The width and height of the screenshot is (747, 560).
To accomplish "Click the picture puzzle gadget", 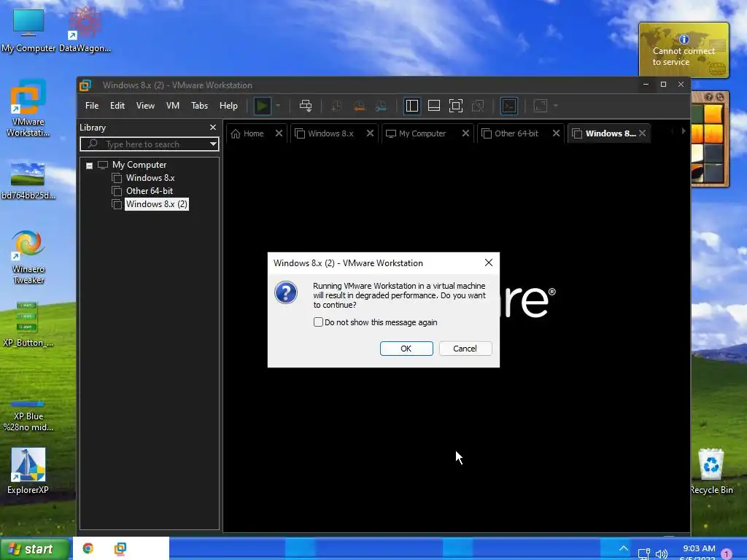I will click(710, 139).
